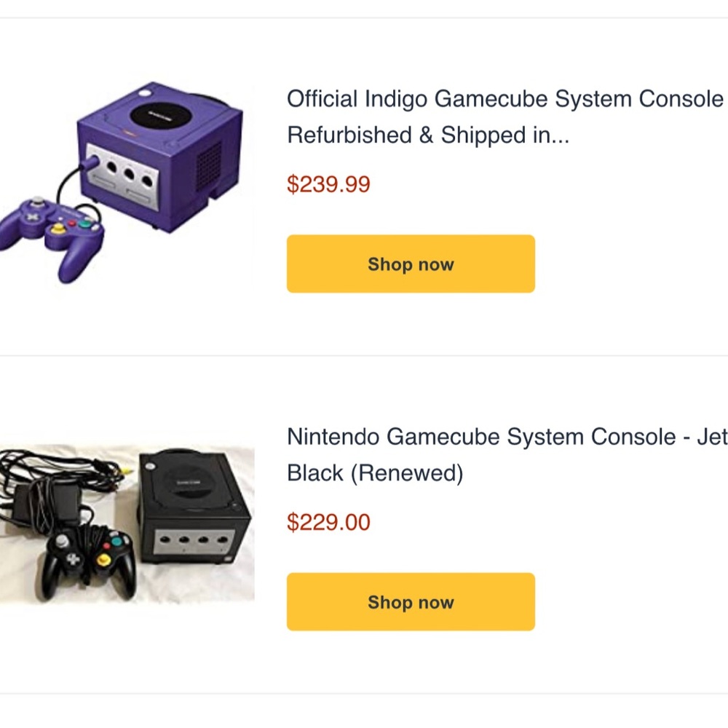Click the $239.99 price text
This screenshot has width=728, height=728.
[x=328, y=184]
